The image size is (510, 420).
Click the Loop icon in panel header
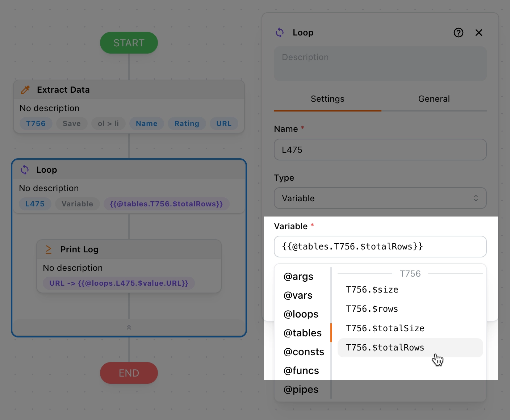280,33
